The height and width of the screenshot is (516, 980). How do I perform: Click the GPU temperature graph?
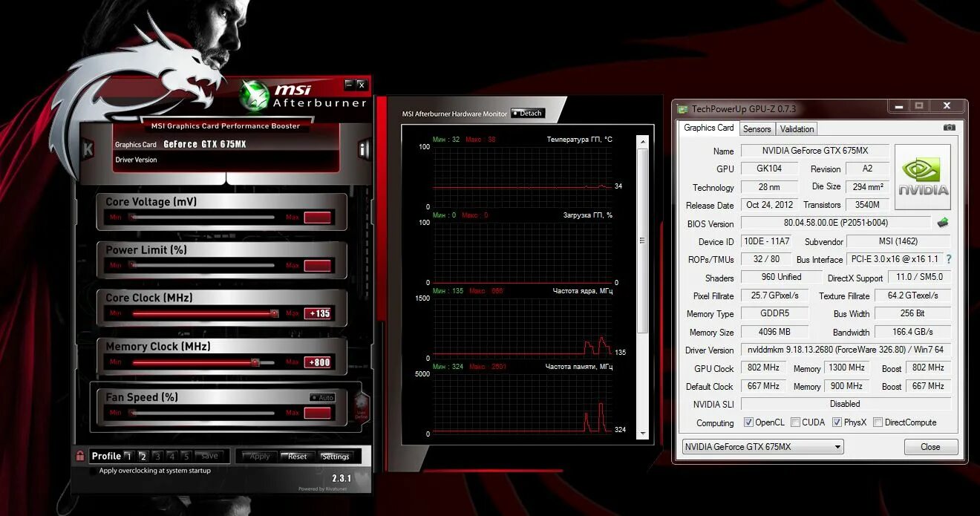(522, 177)
